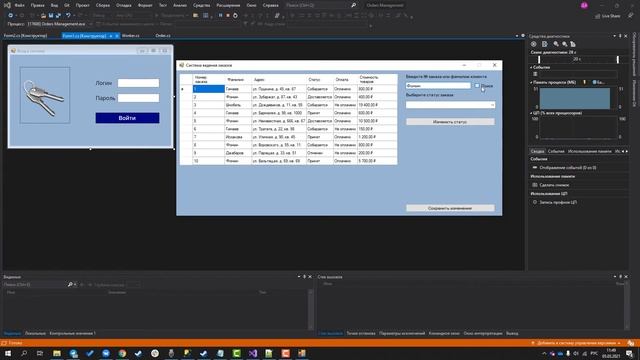The image size is (640, 360).
Task: Open the Call Stack panel options dropdown
Action: [615, 277]
